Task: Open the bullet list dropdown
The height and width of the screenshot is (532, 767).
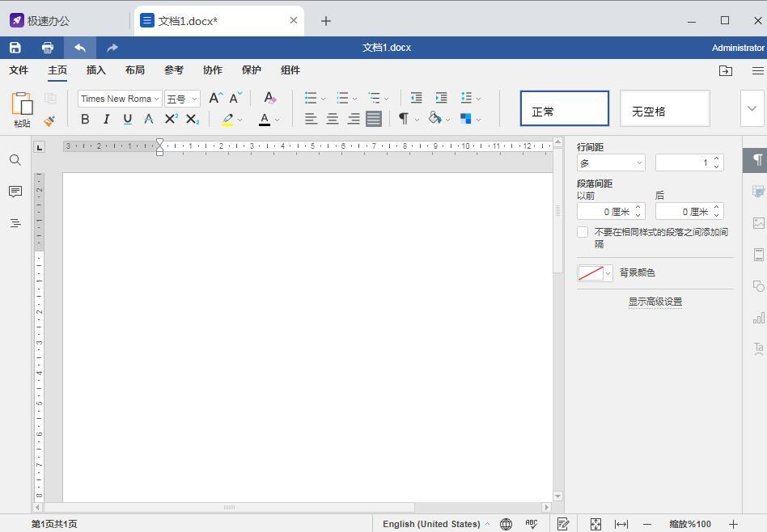Action: coord(322,99)
